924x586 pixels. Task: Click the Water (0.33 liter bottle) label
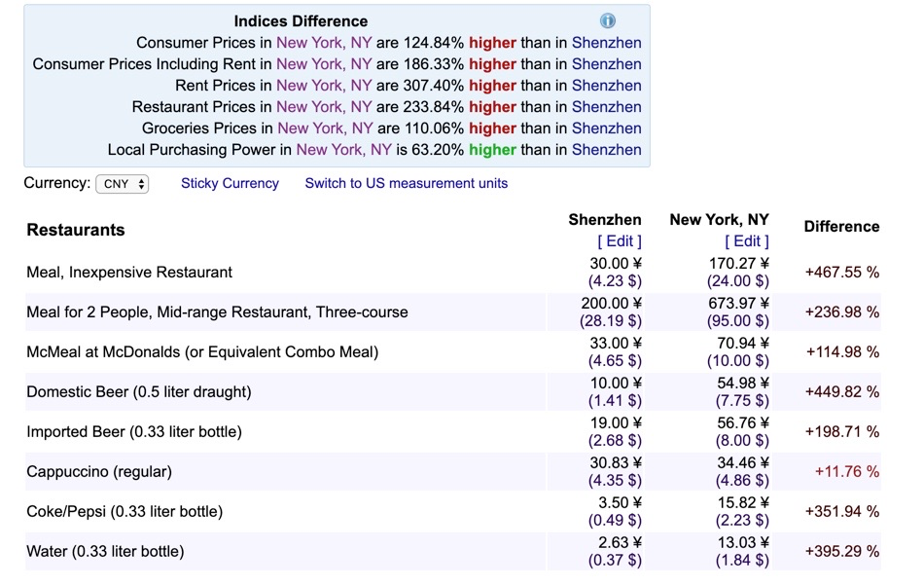point(105,552)
